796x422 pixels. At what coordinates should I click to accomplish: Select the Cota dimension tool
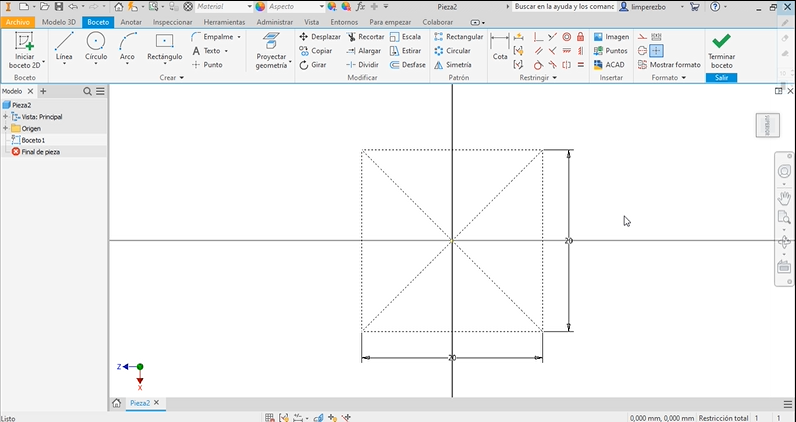pos(500,47)
